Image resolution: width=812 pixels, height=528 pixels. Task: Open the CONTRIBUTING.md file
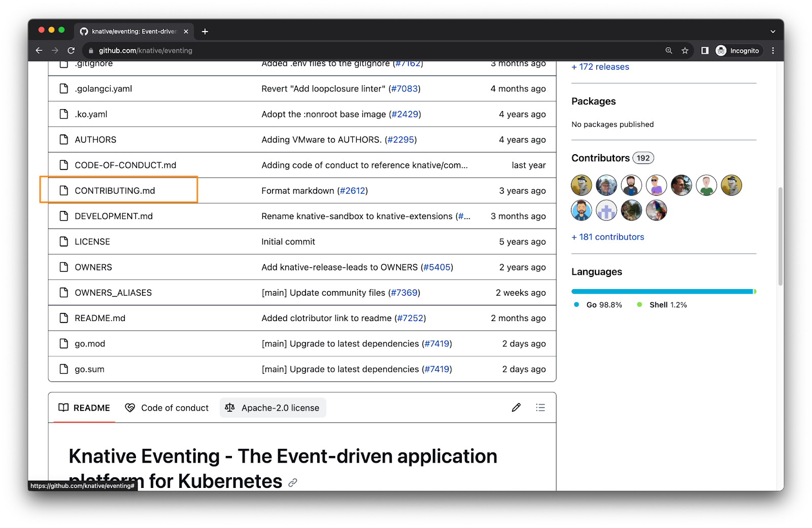click(x=115, y=191)
